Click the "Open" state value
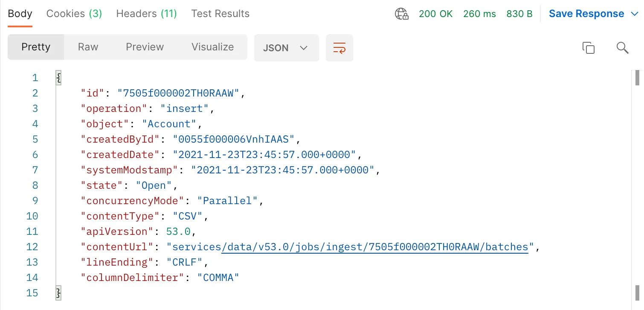Image resolution: width=644 pixels, height=310 pixels. point(154,185)
